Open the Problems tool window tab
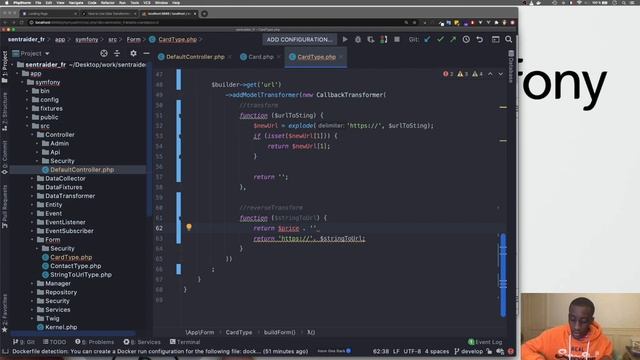640x360 pixels. click(x=95, y=342)
